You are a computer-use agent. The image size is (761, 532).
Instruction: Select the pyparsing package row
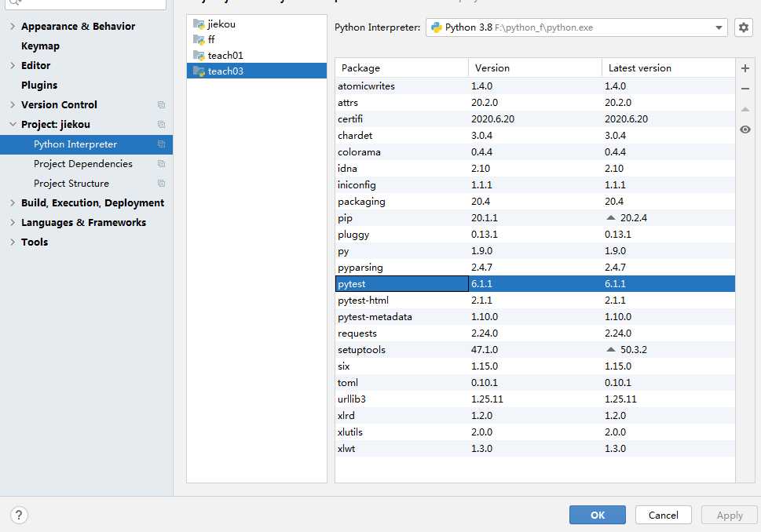click(x=535, y=268)
